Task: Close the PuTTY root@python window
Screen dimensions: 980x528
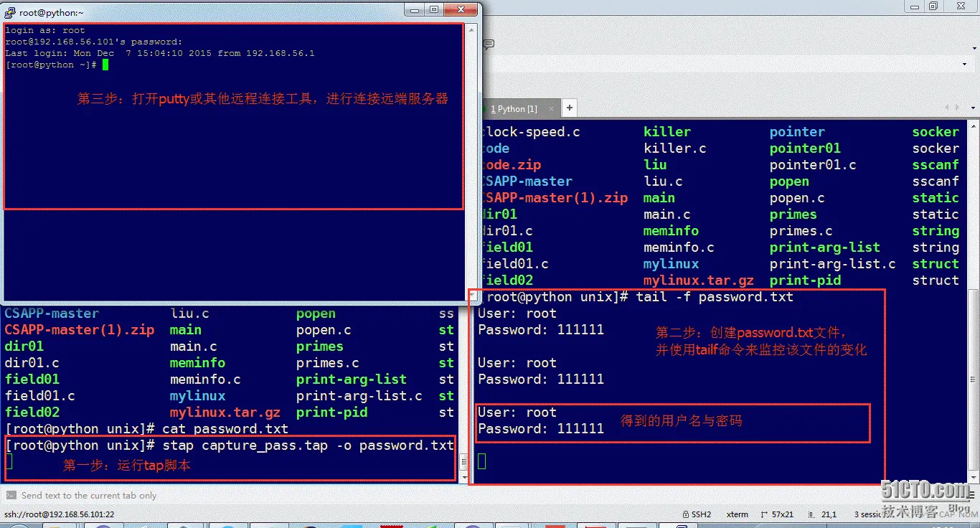Action: coord(460,9)
